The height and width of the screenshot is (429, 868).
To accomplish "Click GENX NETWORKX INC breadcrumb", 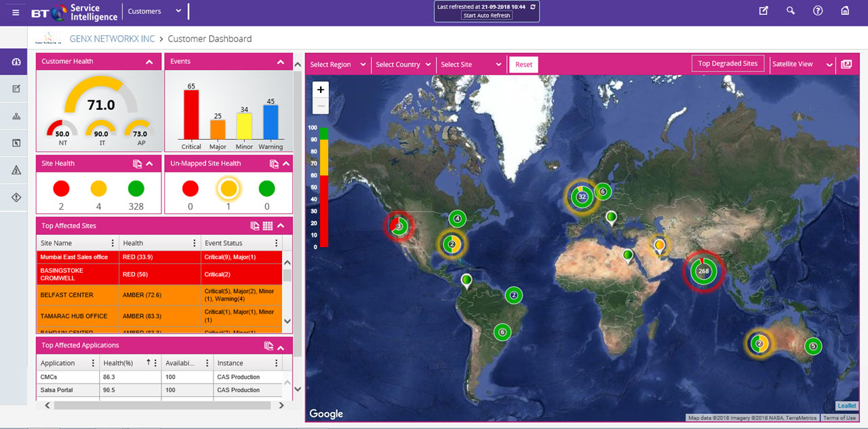I will pos(112,39).
